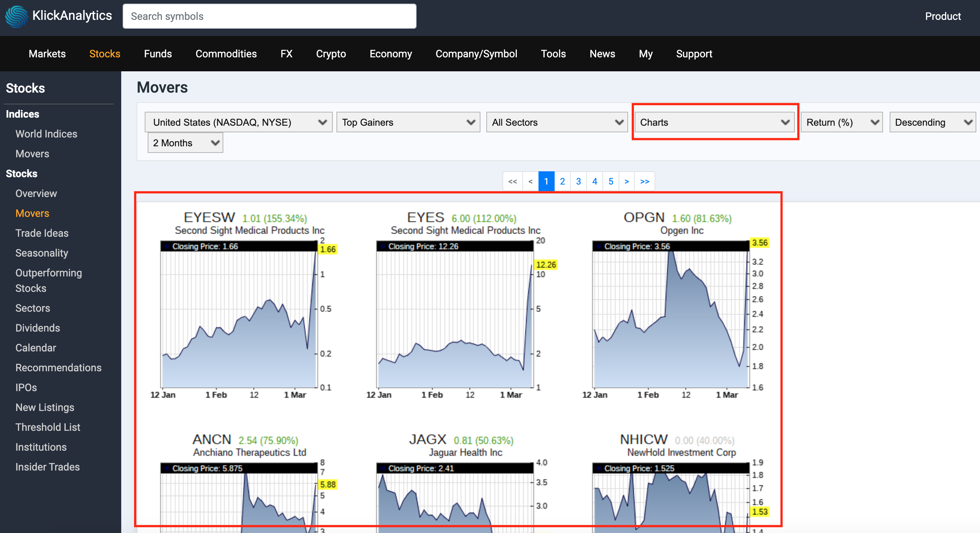Open Dividends in sidebar
980x533 pixels.
click(38, 328)
